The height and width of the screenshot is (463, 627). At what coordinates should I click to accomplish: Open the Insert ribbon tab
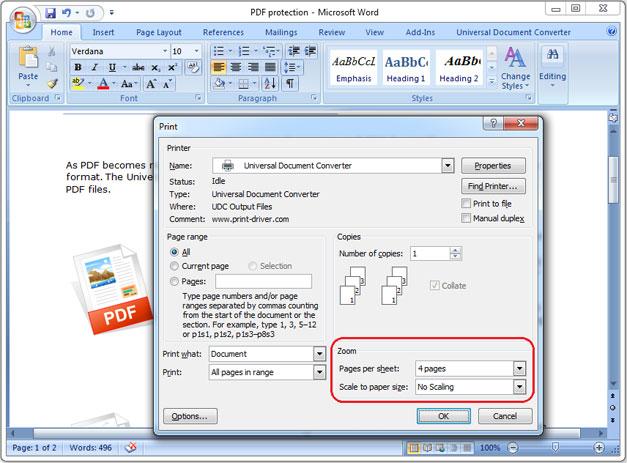click(x=103, y=32)
